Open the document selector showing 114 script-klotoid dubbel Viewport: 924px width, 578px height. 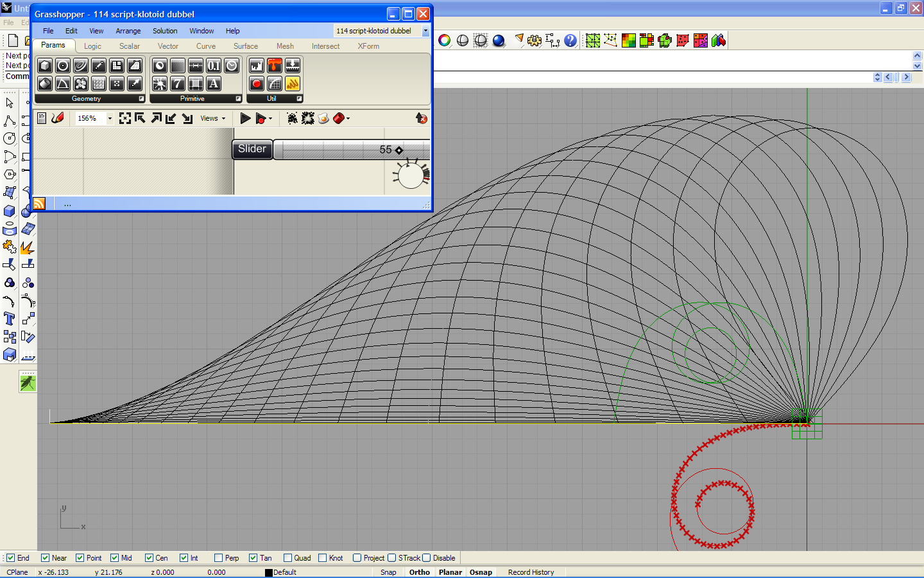click(425, 31)
